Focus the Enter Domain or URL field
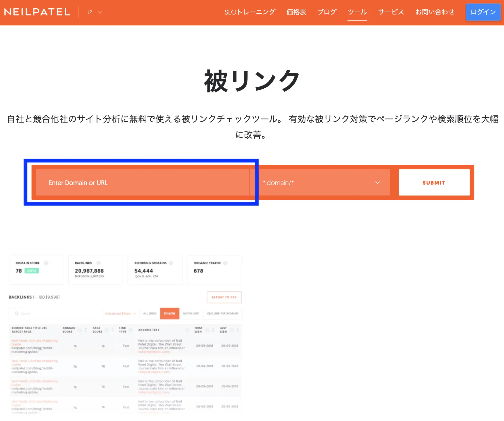The width and height of the screenshot is (504, 421). [x=142, y=183]
